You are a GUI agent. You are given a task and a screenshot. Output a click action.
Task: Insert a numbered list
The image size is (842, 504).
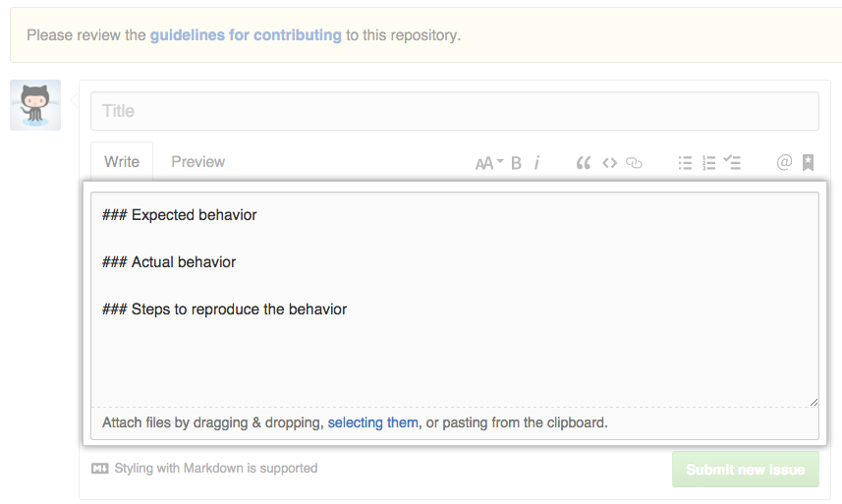708,163
